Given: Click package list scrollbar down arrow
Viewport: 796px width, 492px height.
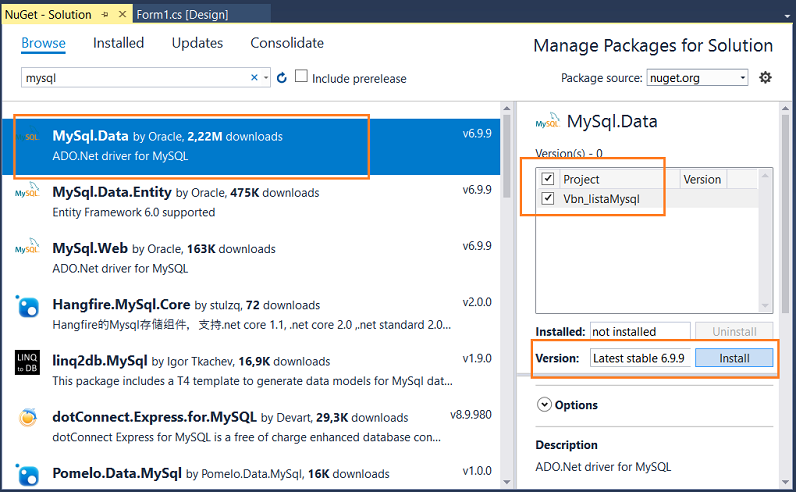Looking at the screenshot, I should (x=507, y=482).
